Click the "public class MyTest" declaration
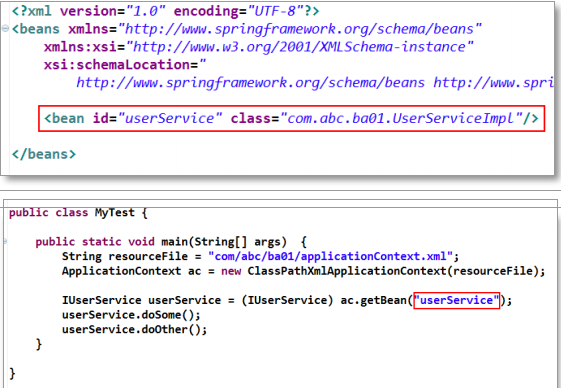This screenshot has width=561, height=388. tap(72, 213)
